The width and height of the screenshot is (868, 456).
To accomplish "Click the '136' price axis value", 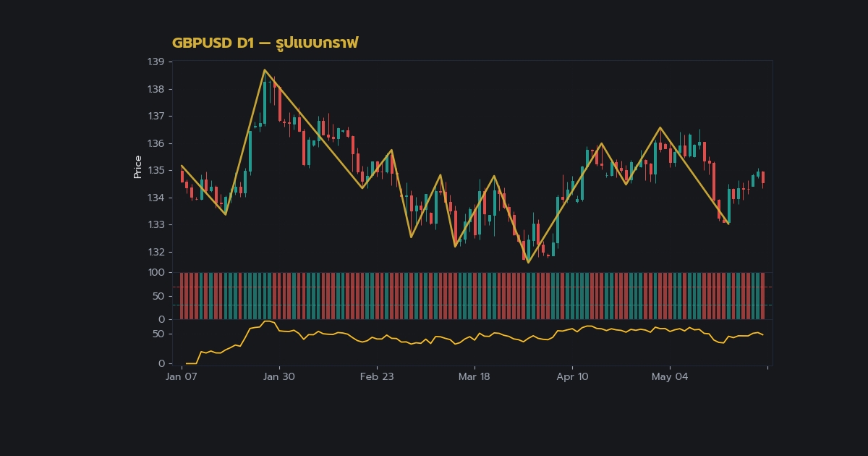I will (156, 143).
